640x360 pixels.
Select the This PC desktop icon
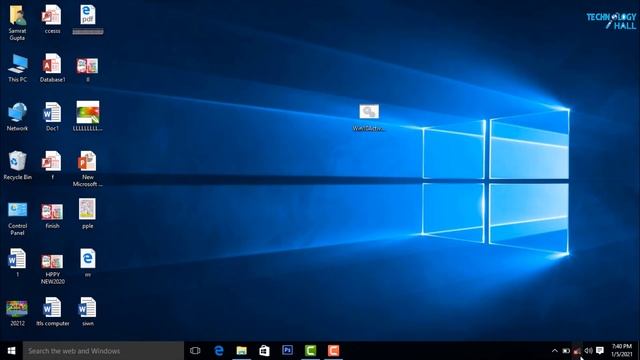click(x=18, y=64)
